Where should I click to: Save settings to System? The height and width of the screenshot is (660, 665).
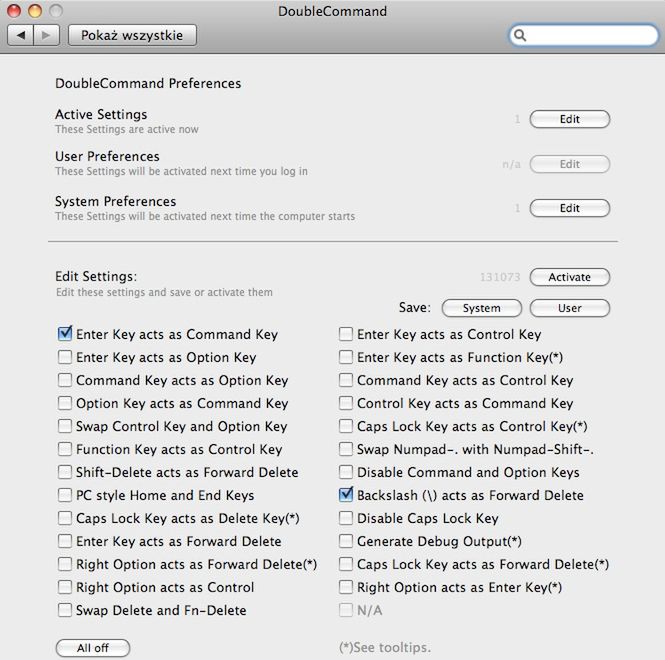[x=481, y=308]
